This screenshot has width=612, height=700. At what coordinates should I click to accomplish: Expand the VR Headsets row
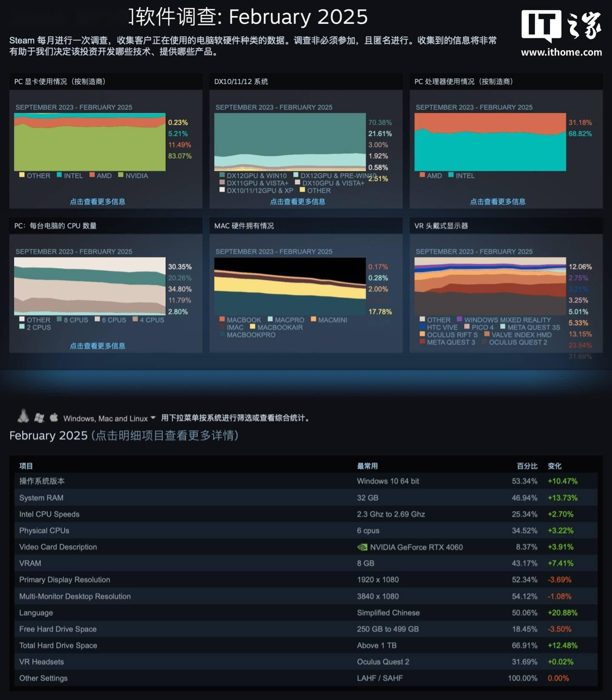(x=306, y=662)
